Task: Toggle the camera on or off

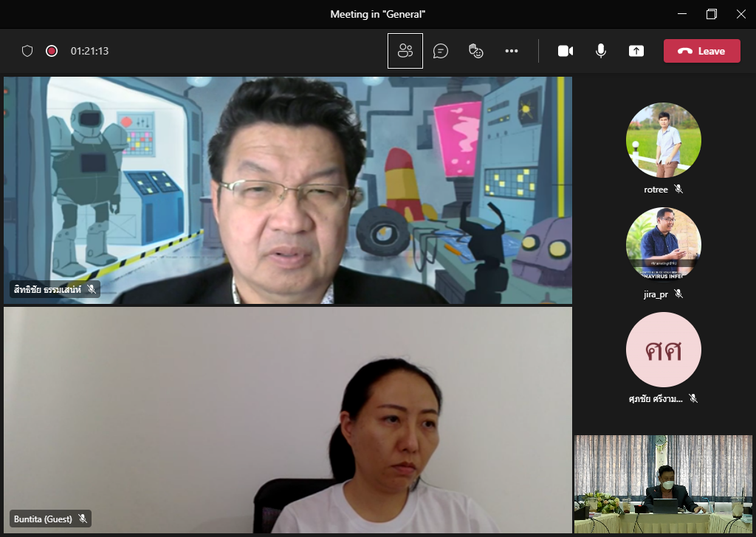Action: (566, 51)
